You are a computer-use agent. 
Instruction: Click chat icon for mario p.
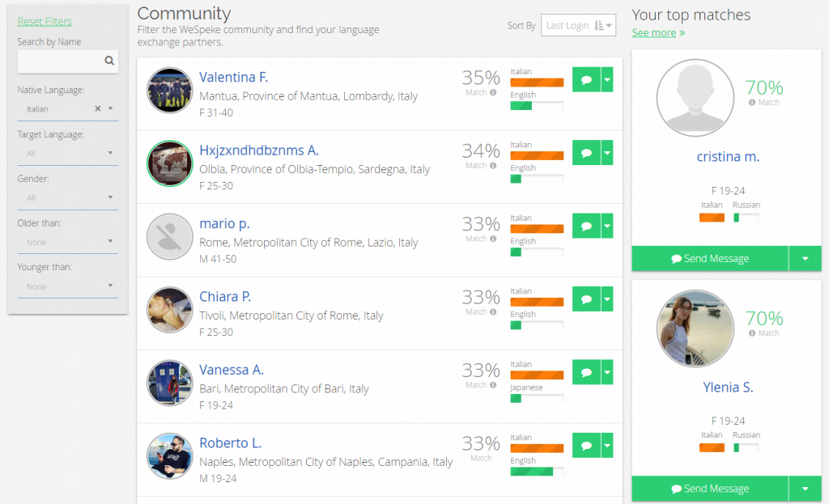586,226
